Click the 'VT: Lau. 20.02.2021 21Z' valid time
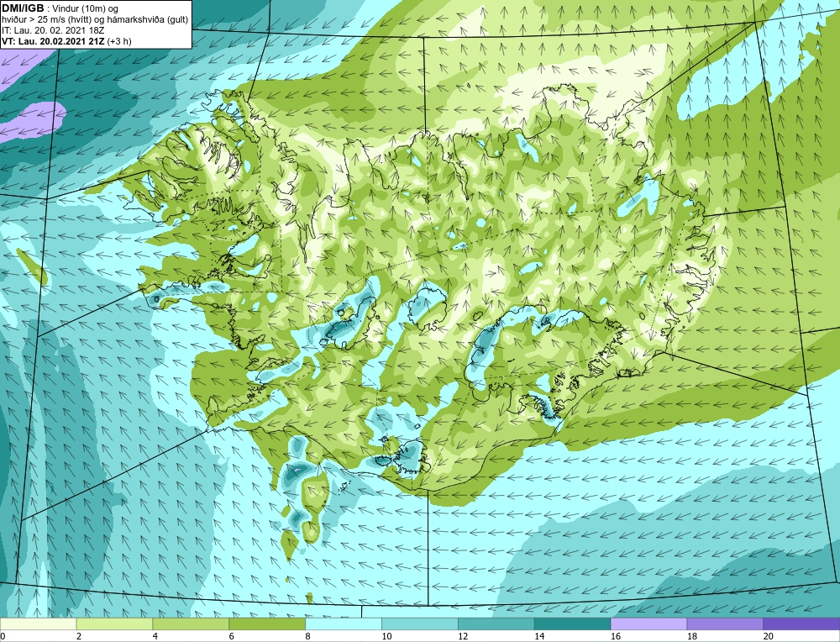This screenshot has width=840, height=642. tap(54, 41)
